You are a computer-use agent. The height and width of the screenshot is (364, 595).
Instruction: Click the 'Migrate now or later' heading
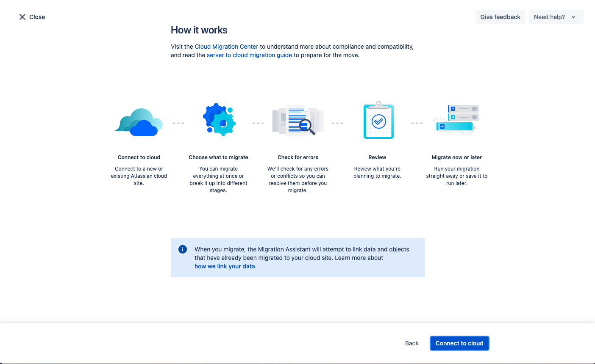coord(456,157)
